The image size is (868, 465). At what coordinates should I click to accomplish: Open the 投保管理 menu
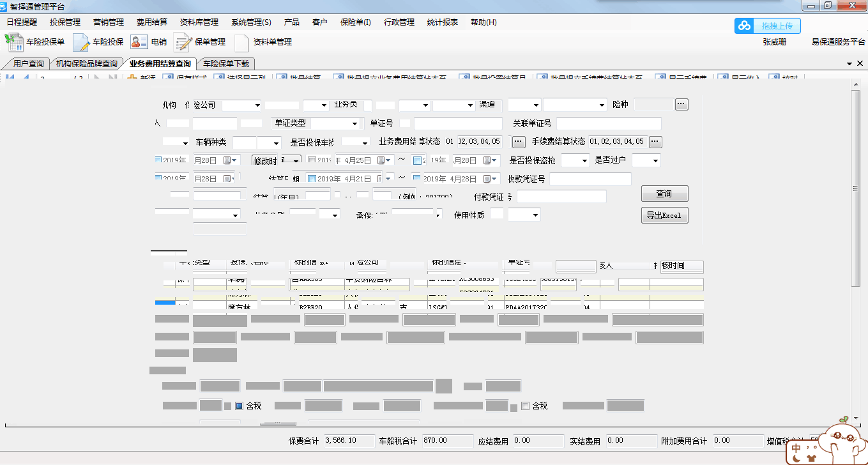point(65,22)
